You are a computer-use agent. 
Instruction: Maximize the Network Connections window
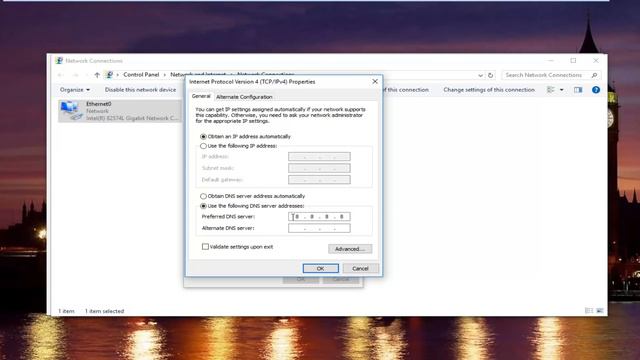click(573, 60)
